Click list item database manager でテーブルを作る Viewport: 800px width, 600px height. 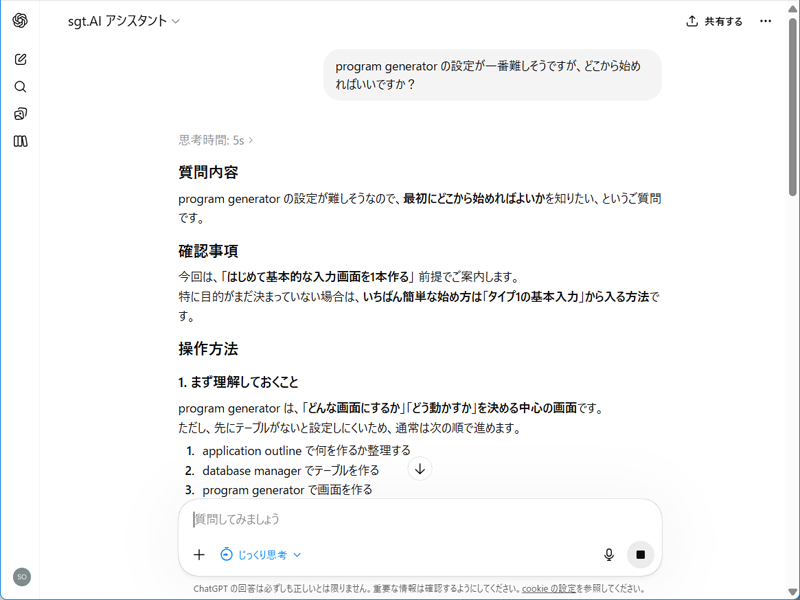tap(291, 470)
